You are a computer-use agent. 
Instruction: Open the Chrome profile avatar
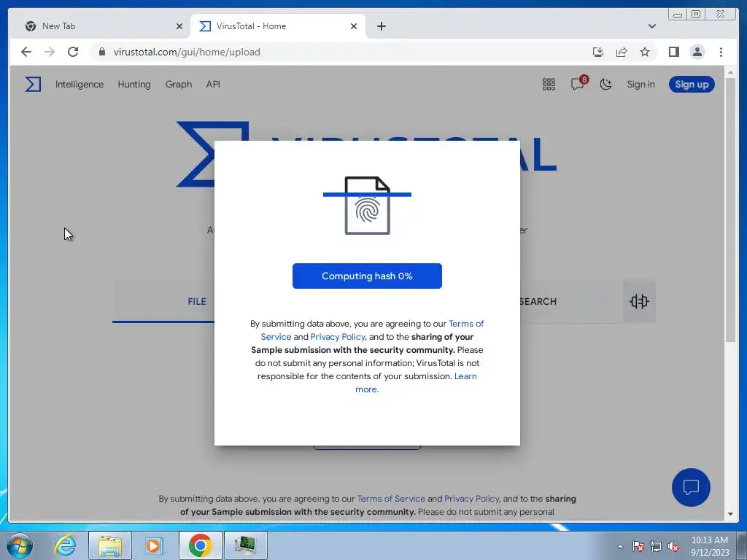pos(697,52)
